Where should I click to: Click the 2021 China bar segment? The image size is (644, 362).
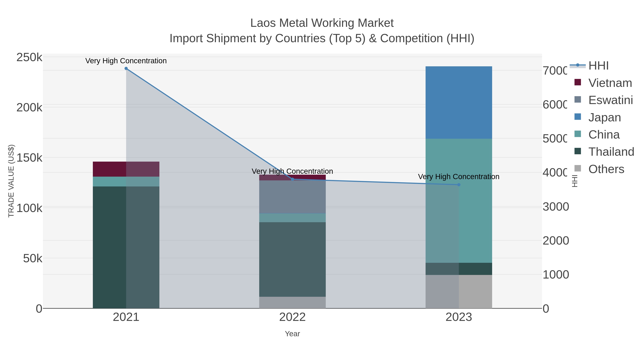[126, 182]
